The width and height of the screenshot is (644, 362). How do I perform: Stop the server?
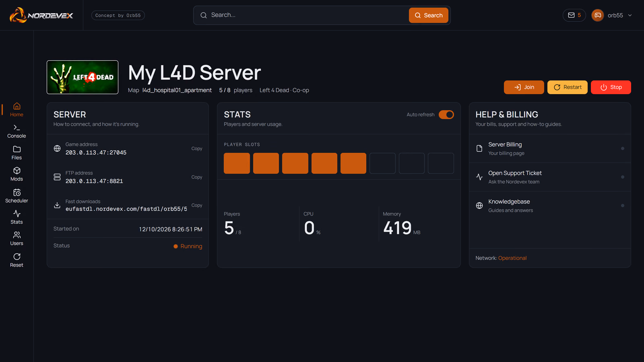[x=611, y=87]
